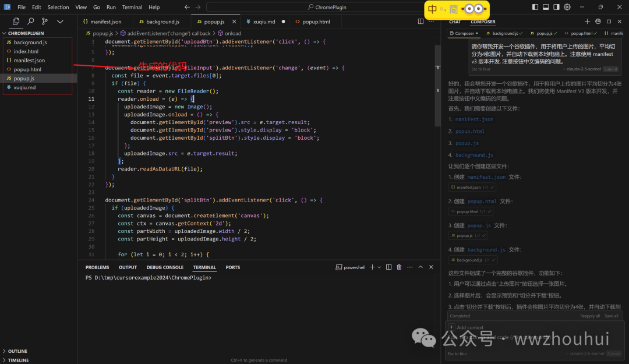This screenshot has height=364, width=629.
Task: Navigate back with the left arrow
Action: point(187,7)
